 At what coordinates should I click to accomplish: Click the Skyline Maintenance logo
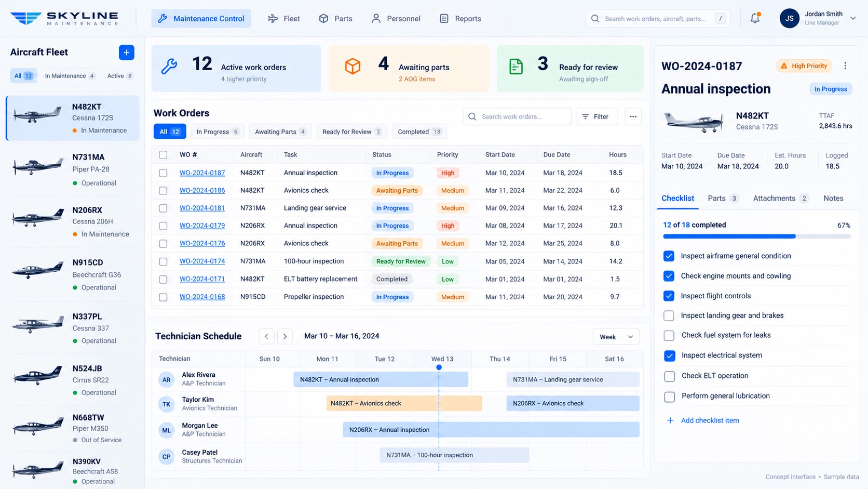[x=64, y=18]
